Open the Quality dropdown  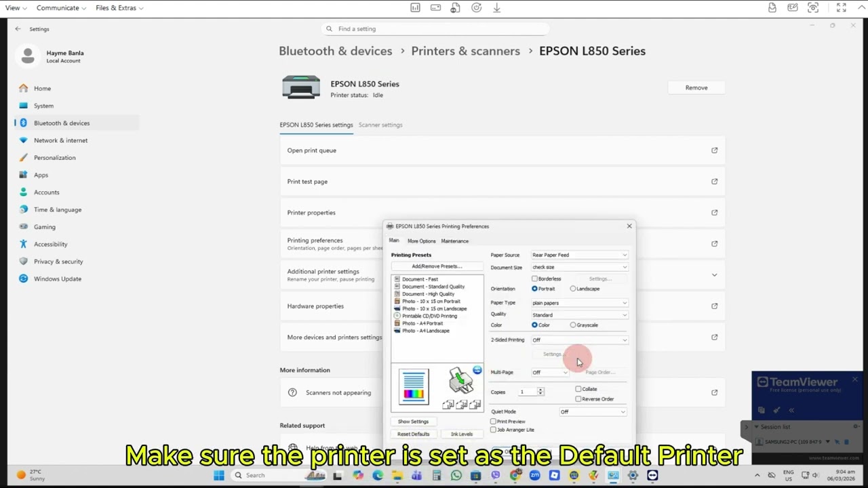click(x=579, y=315)
